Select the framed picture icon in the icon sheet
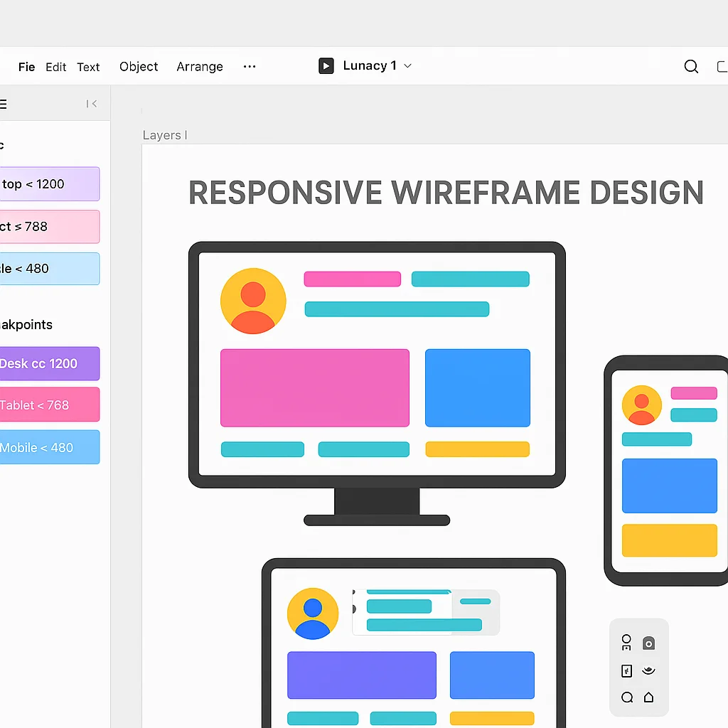Screen dimensions: 728x728 coord(626,670)
